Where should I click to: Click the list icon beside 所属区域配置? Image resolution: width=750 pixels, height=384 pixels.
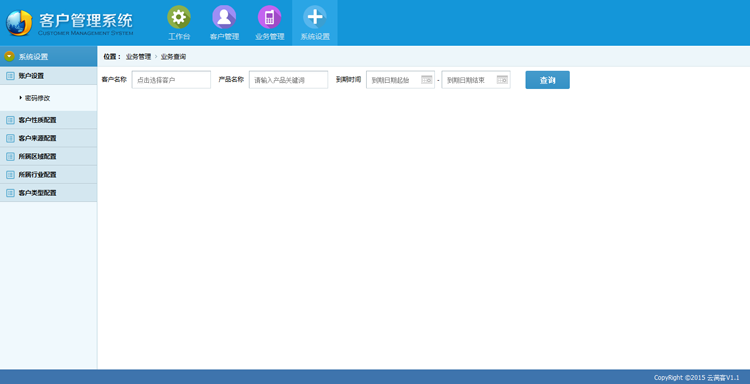coord(10,156)
